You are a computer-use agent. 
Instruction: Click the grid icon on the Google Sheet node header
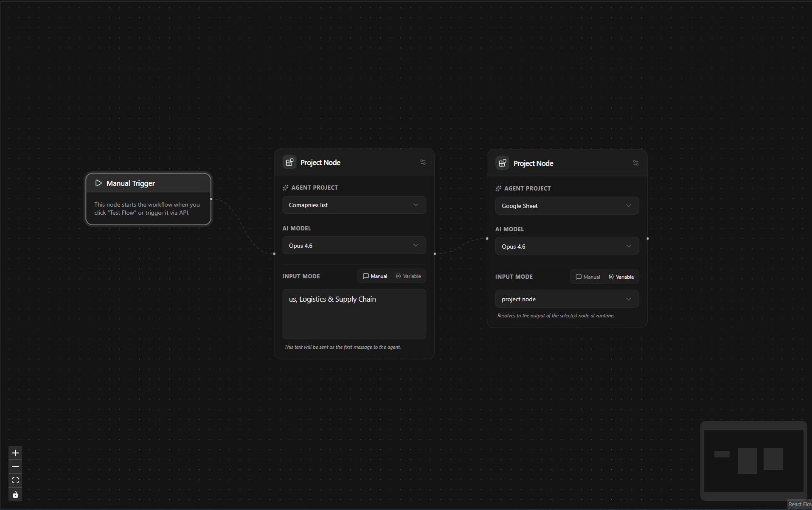pyautogui.click(x=502, y=163)
